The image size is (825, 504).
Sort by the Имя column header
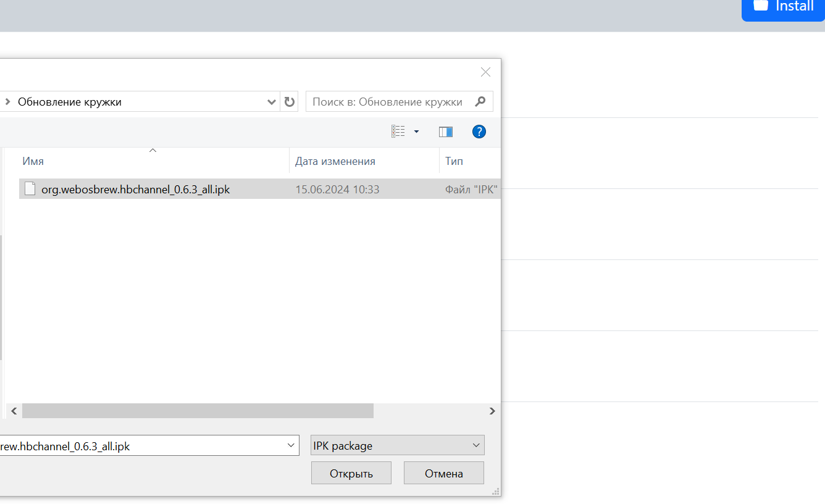point(33,161)
